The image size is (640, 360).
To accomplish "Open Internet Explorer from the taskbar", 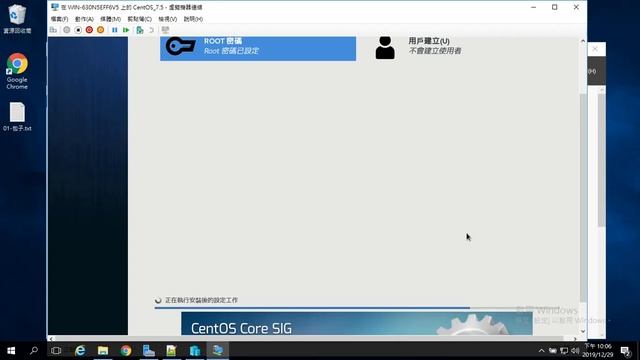I will (80, 351).
